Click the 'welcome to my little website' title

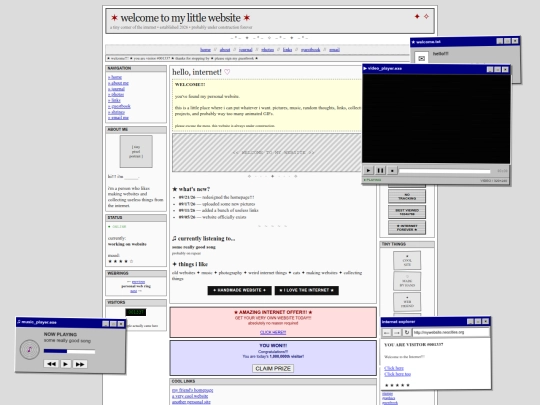click(180, 18)
